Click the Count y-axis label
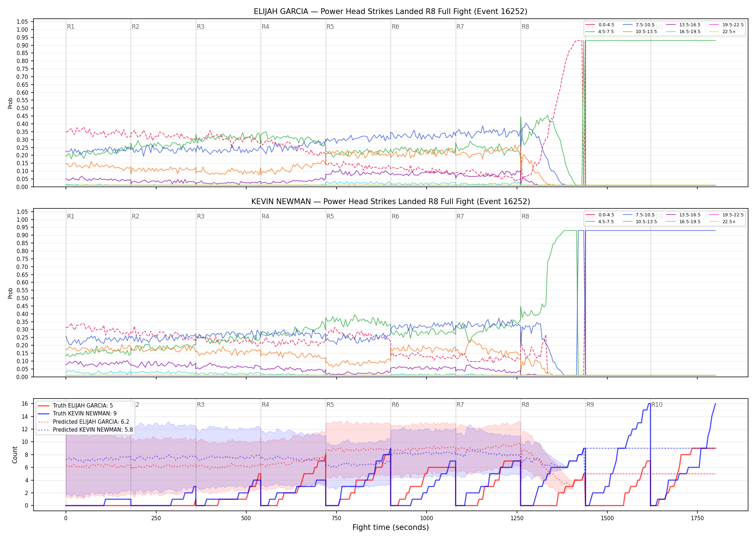756x540 pixels. coord(15,455)
